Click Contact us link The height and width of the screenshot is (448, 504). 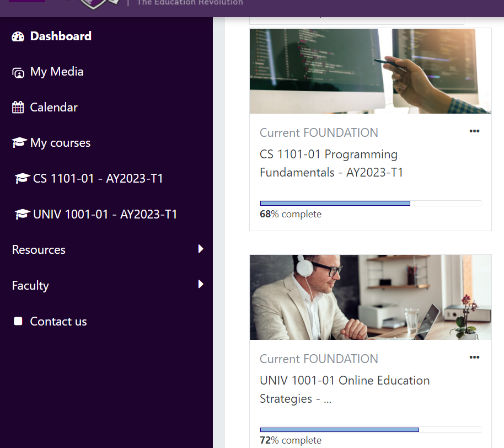click(x=58, y=321)
